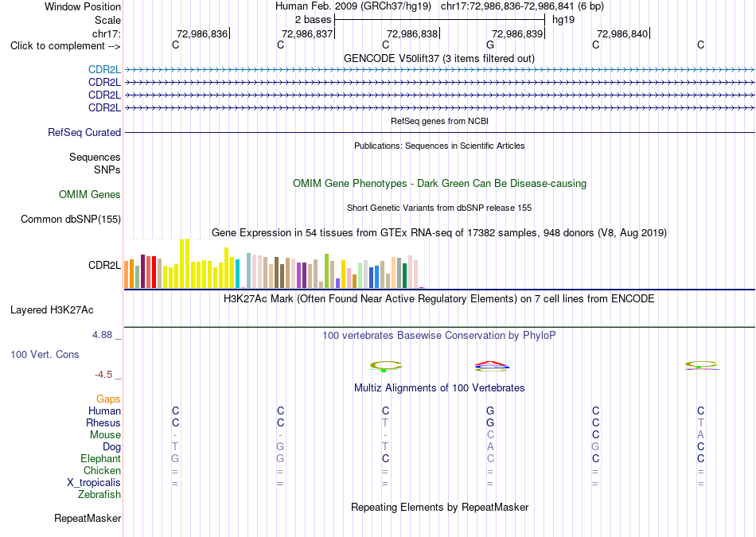Click the A base in the Dog alignment row
This screenshot has width=756, height=537.
point(490,447)
